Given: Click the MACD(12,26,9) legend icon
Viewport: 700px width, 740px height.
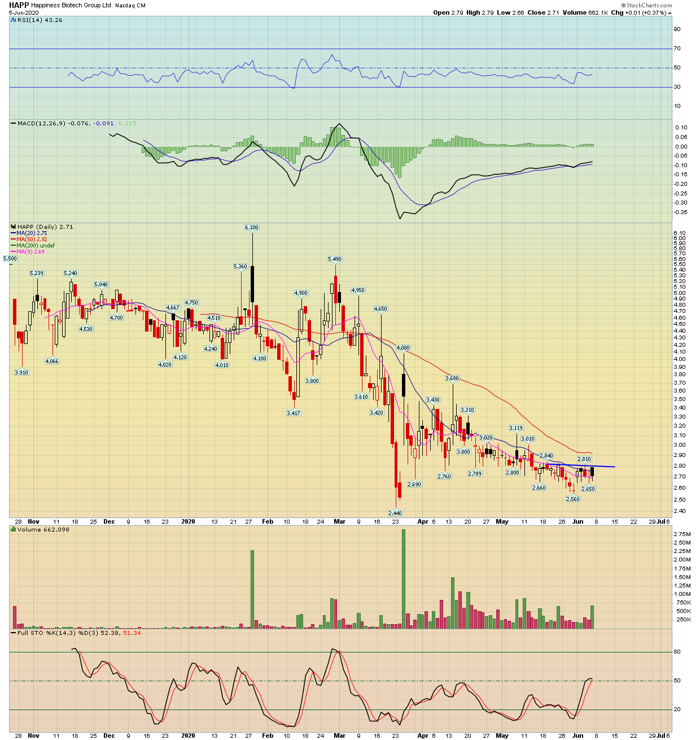Looking at the screenshot, I should [x=14, y=123].
